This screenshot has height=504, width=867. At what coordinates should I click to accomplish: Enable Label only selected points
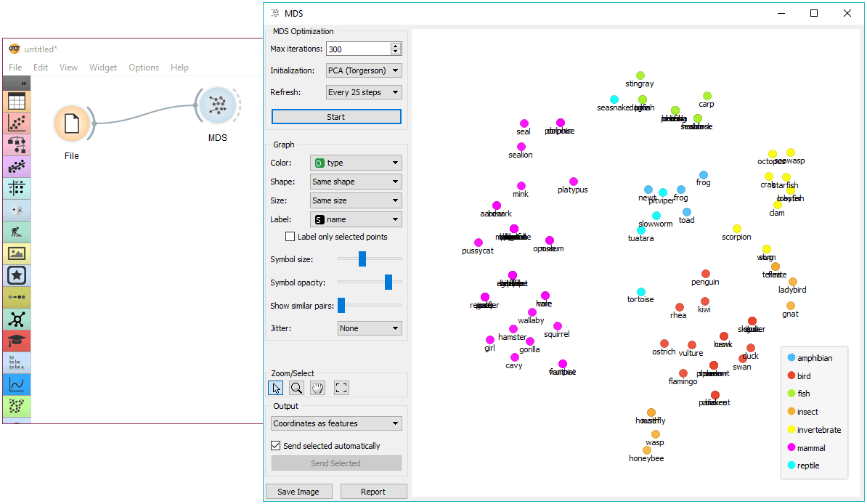290,237
